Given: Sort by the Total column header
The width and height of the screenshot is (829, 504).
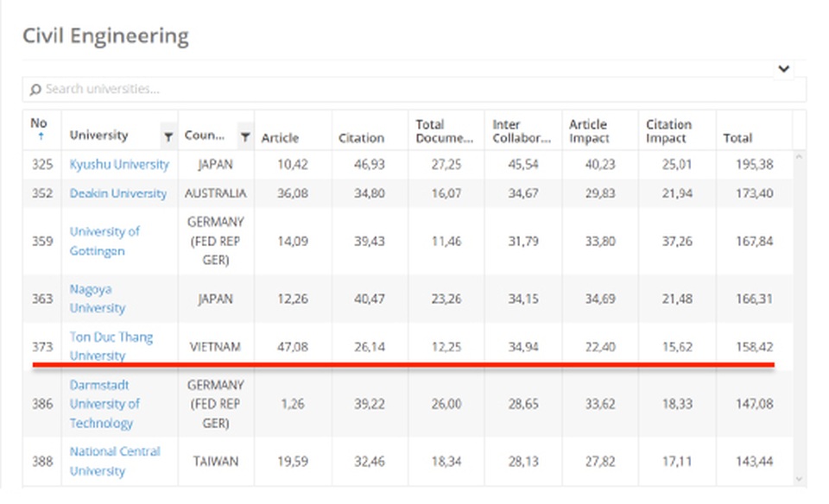Looking at the screenshot, I should coord(737,138).
